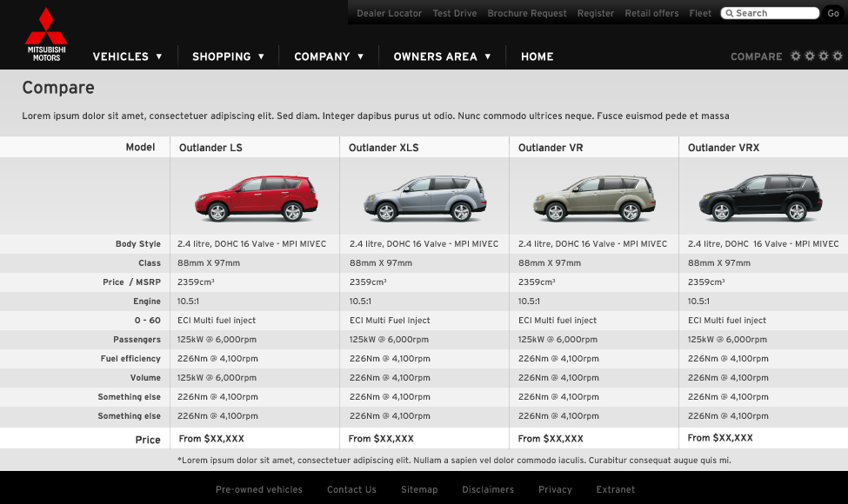848x504 pixels.
Task: Open Disclaimers footer link
Action: coord(488,489)
